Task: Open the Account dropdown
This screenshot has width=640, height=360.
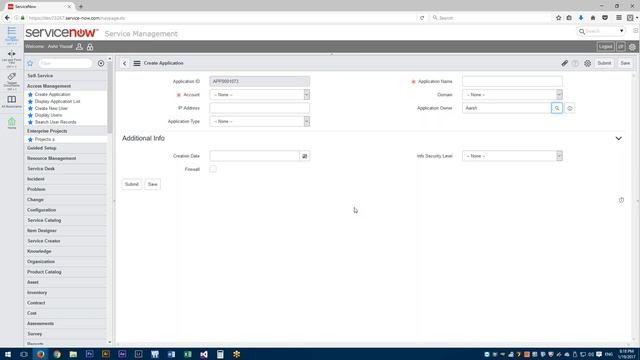Action: pyautogui.click(x=260, y=95)
